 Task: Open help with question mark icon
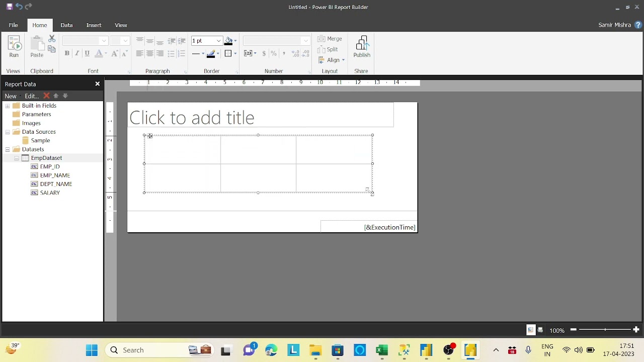pos(638,25)
